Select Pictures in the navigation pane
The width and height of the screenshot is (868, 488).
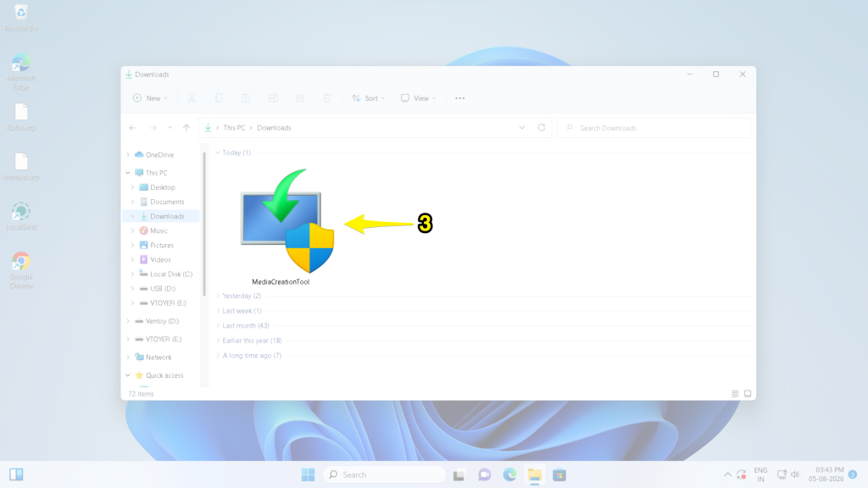point(156,245)
